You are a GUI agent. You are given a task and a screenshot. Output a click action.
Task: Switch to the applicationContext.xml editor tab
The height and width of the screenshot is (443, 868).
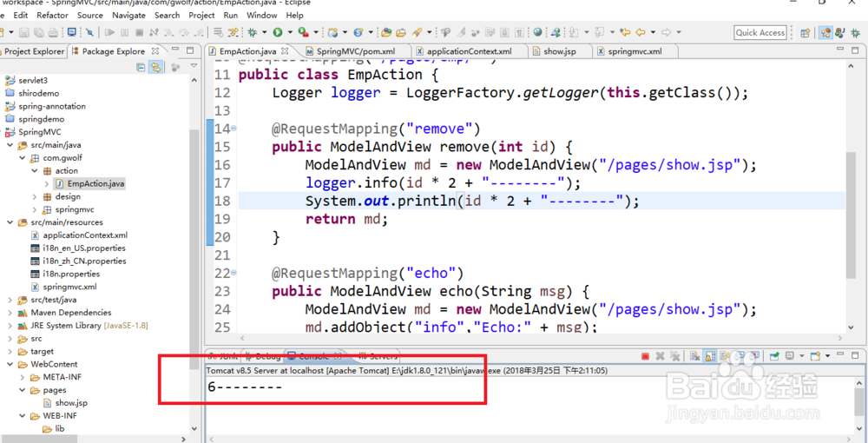[x=469, y=51]
